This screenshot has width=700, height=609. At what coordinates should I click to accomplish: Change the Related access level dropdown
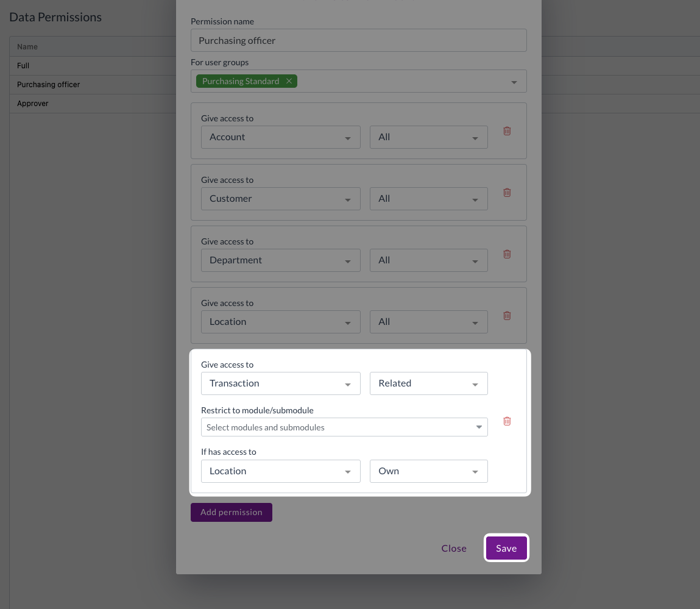428,383
